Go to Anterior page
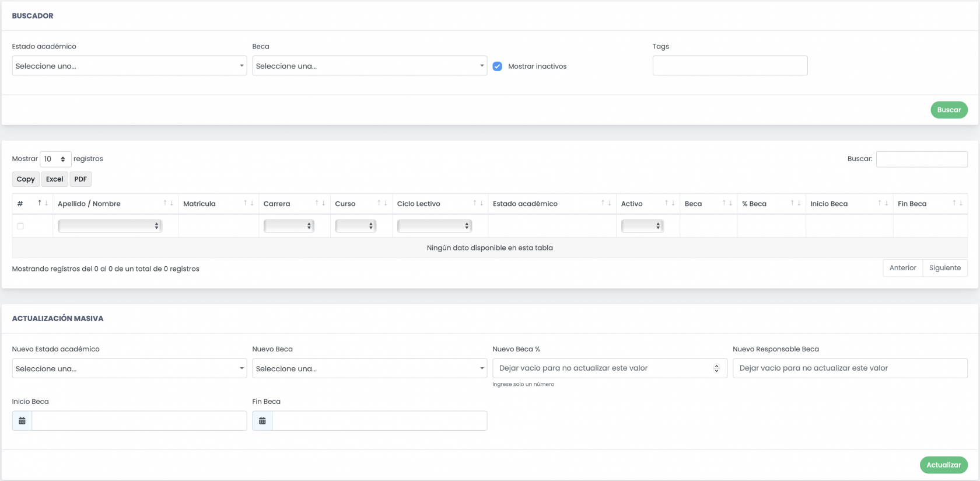 [903, 268]
